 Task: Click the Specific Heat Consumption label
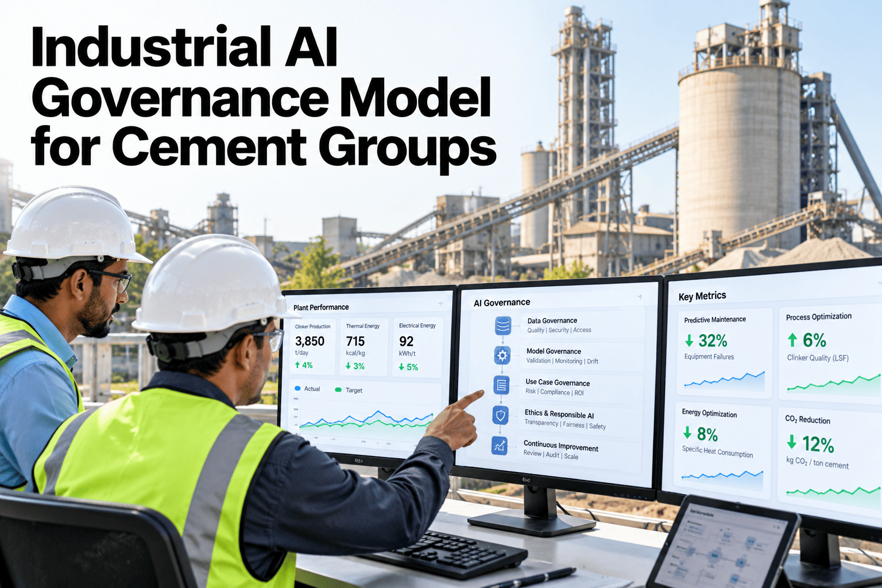(717, 451)
